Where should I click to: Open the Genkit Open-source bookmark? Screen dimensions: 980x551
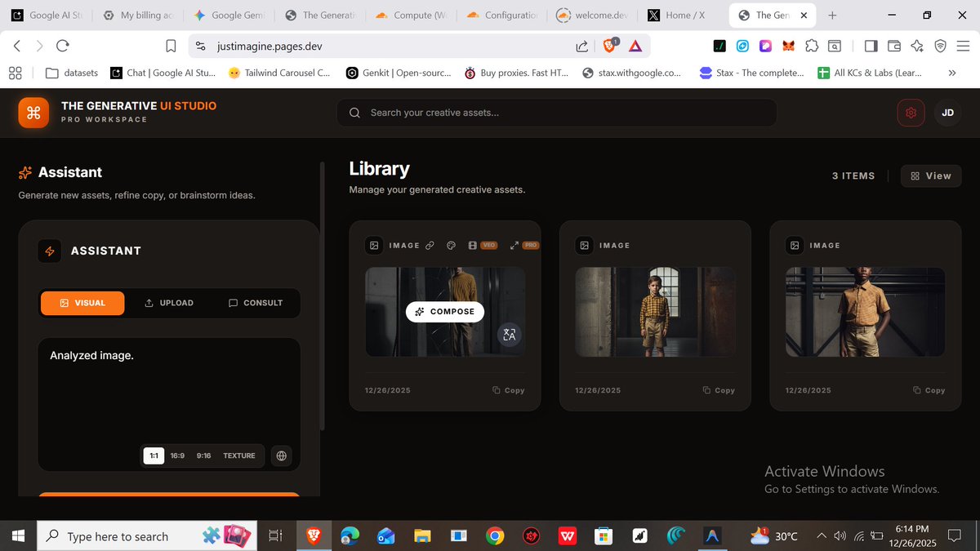398,73
